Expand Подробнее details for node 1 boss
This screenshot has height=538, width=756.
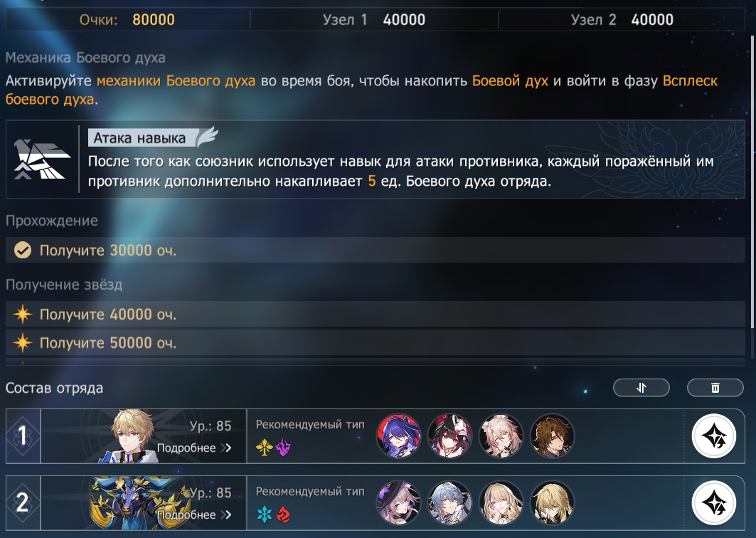(194, 448)
